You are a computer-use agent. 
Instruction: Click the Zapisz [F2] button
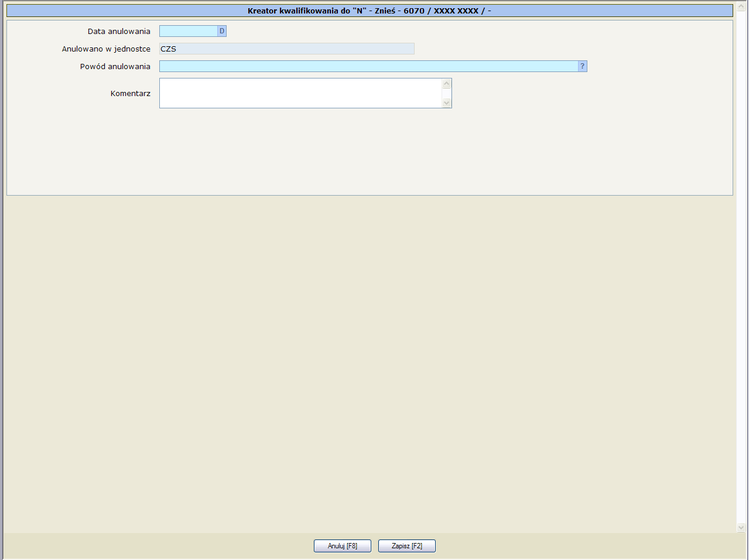[x=407, y=546]
